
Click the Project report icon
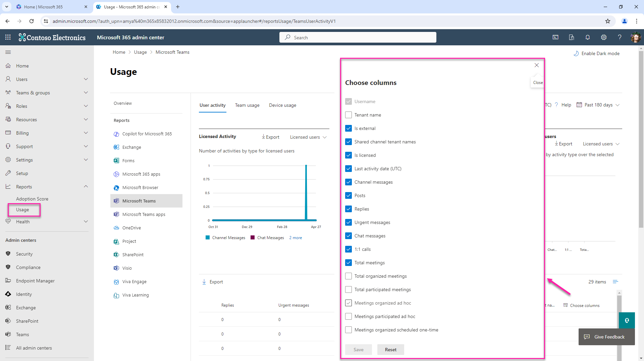pyautogui.click(x=116, y=241)
